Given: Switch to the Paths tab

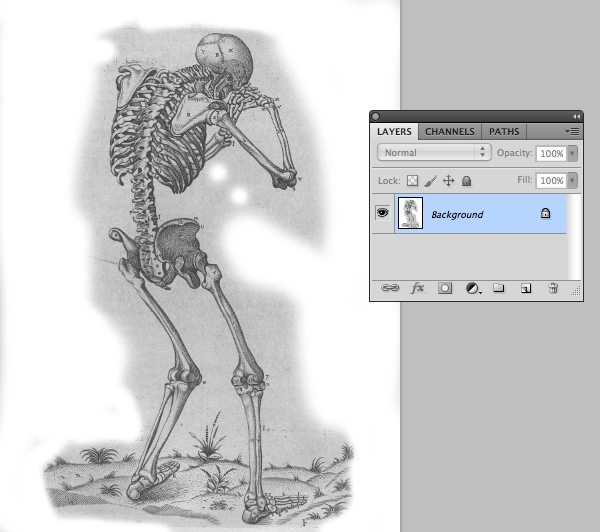Looking at the screenshot, I should pos(504,132).
